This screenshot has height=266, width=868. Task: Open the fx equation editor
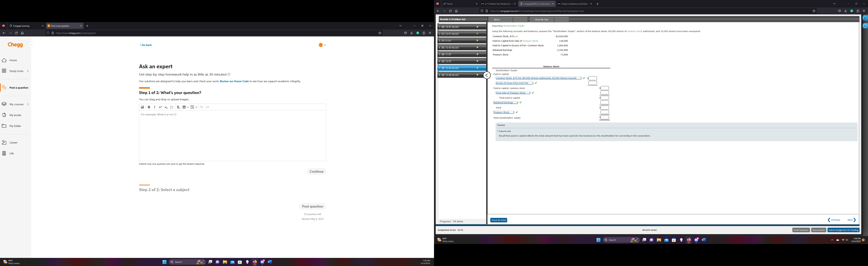point(178,107)
